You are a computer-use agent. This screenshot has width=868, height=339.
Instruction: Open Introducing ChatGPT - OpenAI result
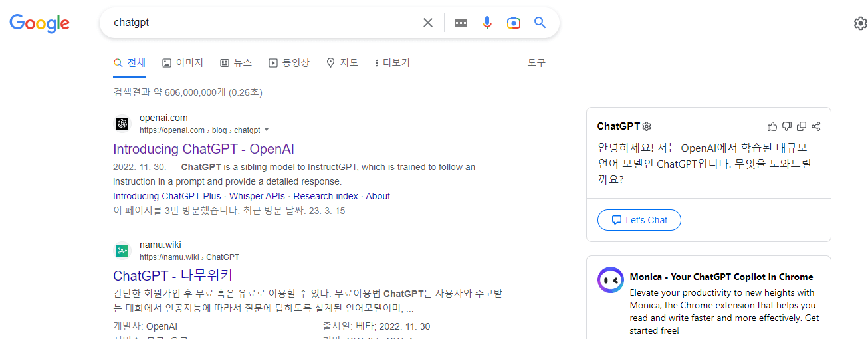coord(203,149)
